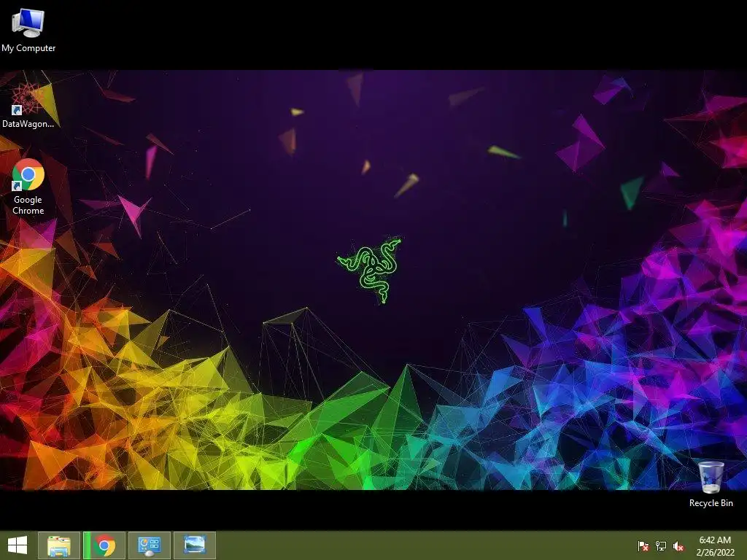Click the date 2/26/2022 in the tray
The image size is (747, 560).
pos(715,553)
